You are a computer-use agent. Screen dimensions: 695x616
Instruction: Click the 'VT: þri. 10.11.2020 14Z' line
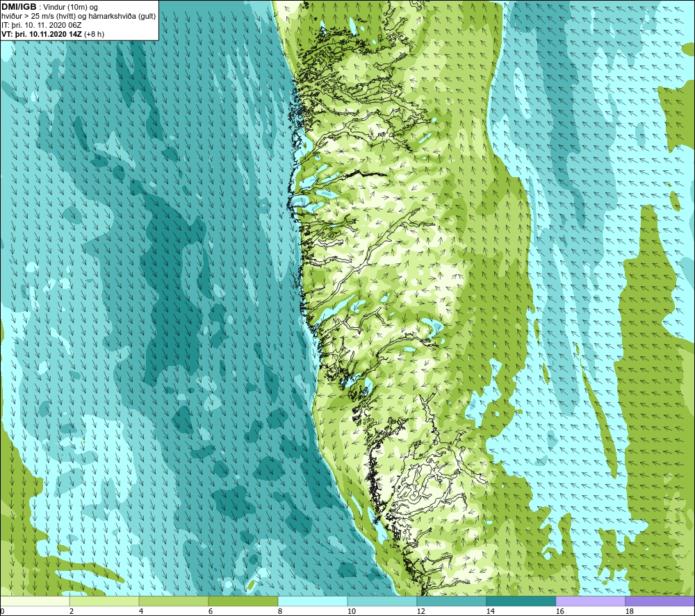pos(53,34)
